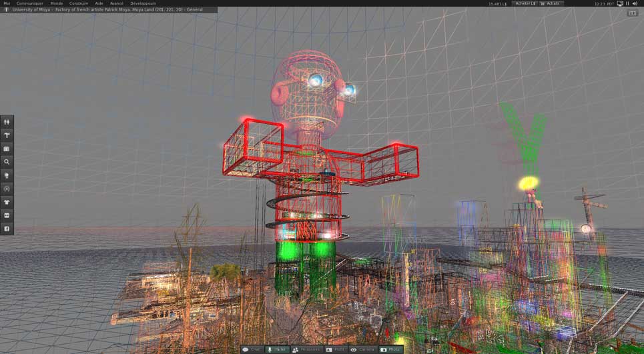This screenshot has height=354, width=644.
Task: Expand the Construire menu
Action: coord(79,3)
